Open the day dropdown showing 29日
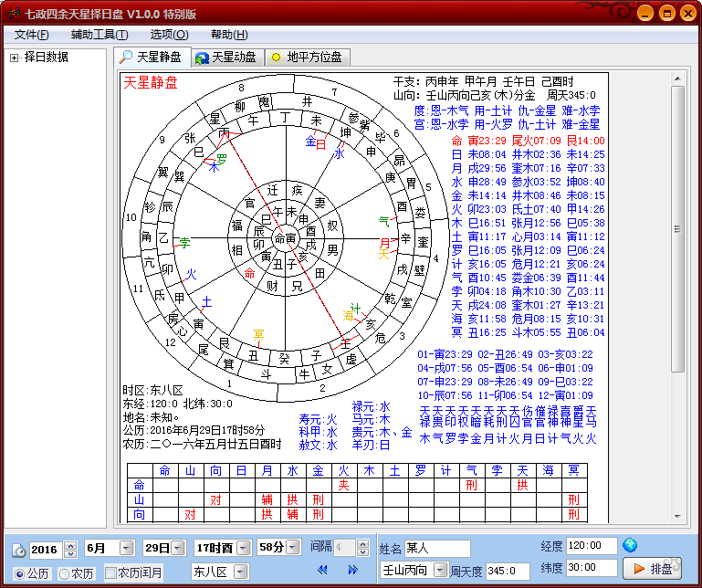Screen dimensions: 702x588 tap(178, 548)
